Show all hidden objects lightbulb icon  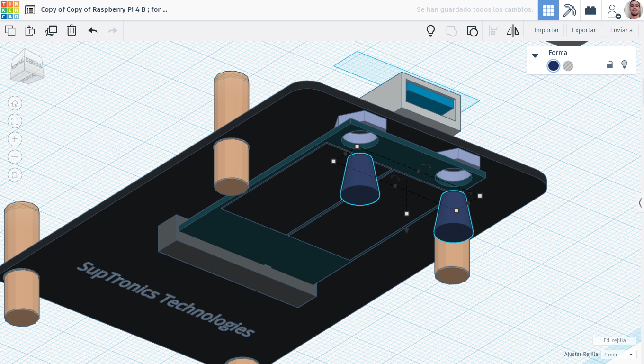[x=430, y=31]
